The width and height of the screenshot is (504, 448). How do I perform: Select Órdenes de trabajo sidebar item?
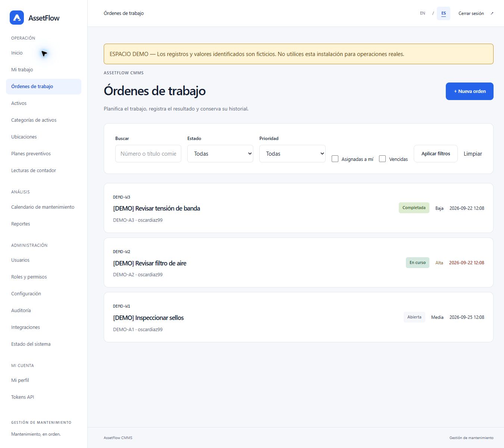coord(44,87)
